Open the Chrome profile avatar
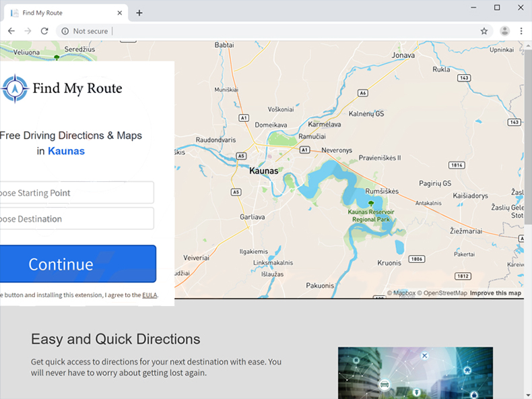The image size is (532, 399). [x=504, y=31]
